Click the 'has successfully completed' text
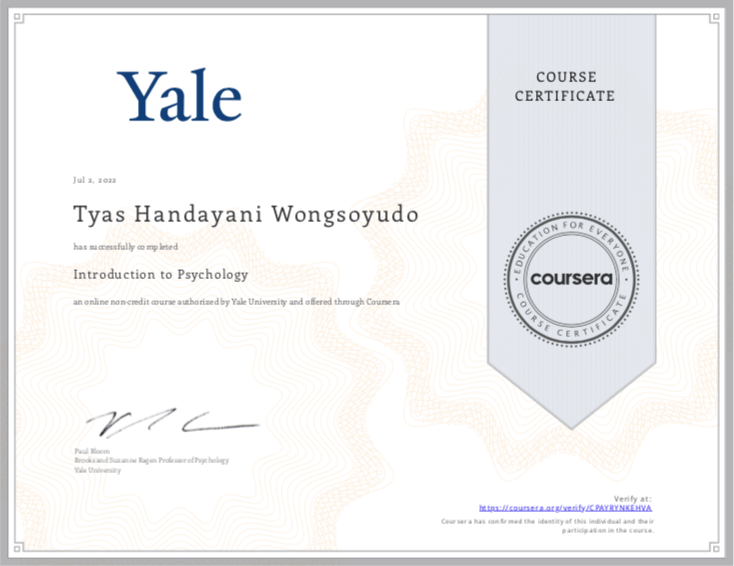The height and width of the screenshot is (566, 734). pos(125,245)
